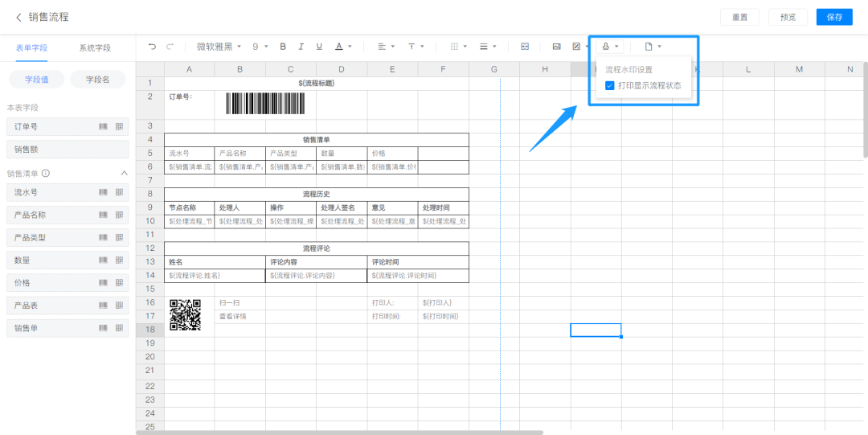Click the 重置 button
The height and width of the screenshot is (435, 868).
(x=739, y=17)
